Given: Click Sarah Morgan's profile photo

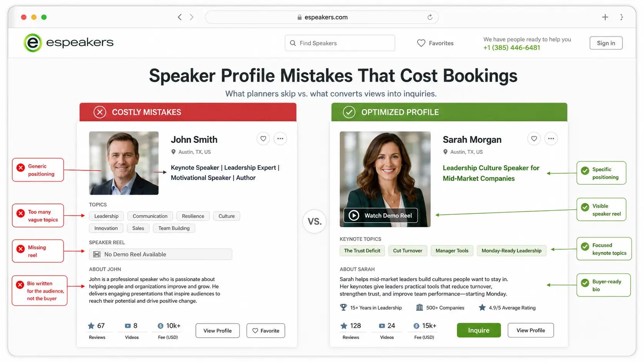Looking at the screenshot, I should [x=385, y=179].
